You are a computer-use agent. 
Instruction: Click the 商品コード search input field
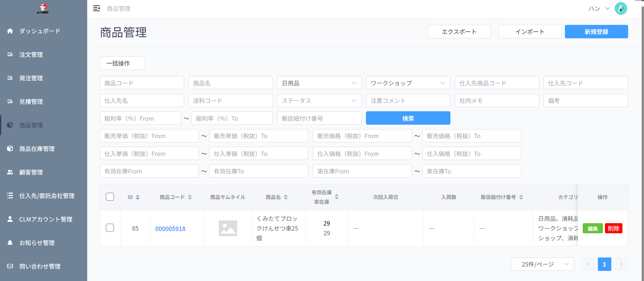(142, 83)
